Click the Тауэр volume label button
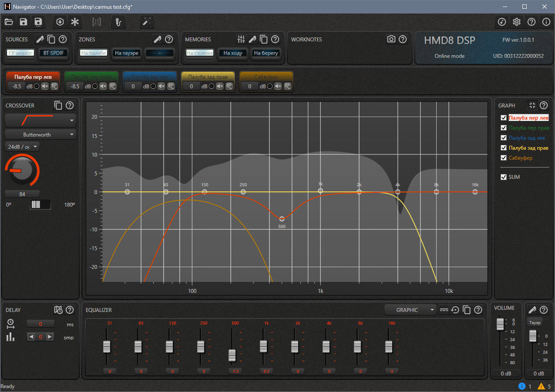This screenshot has width=555, height=392. (535, 323)
